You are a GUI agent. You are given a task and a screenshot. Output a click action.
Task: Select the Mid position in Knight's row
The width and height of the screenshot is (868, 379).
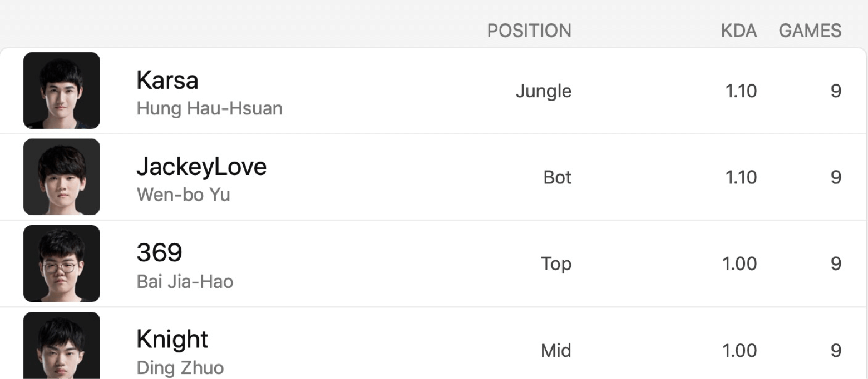tap(556, 351)
